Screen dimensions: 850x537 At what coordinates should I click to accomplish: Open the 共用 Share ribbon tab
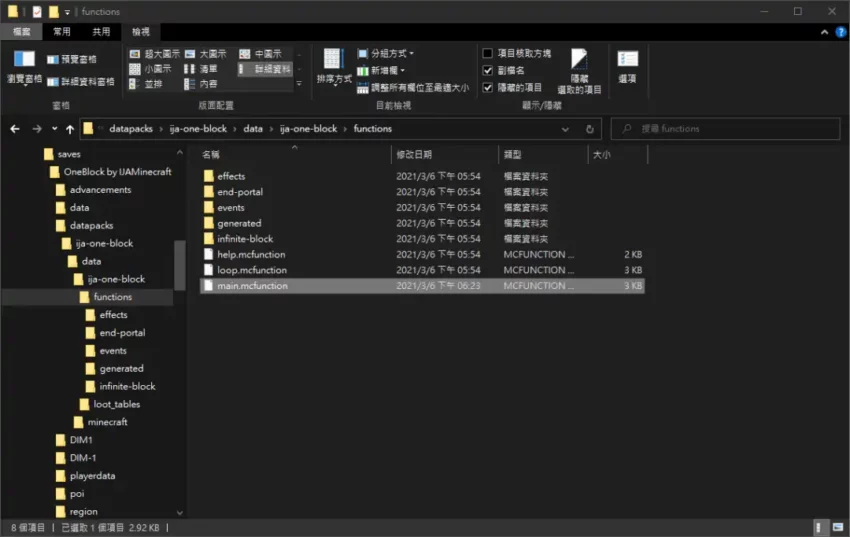click(101, 32)
